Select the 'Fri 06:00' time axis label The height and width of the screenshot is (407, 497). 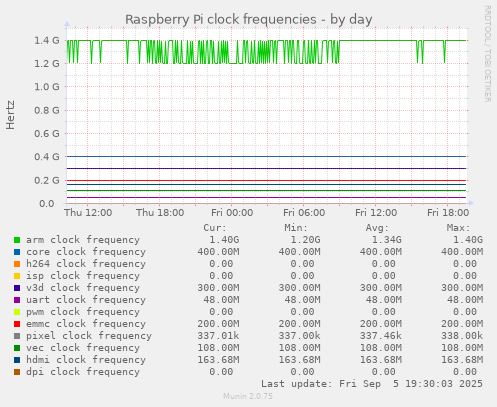coord(304,212)
